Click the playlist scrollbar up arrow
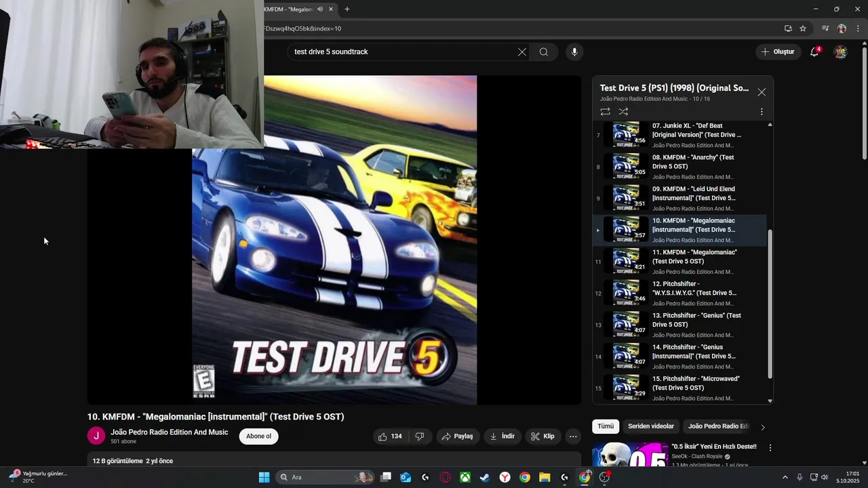 click(x=770, y=125)
